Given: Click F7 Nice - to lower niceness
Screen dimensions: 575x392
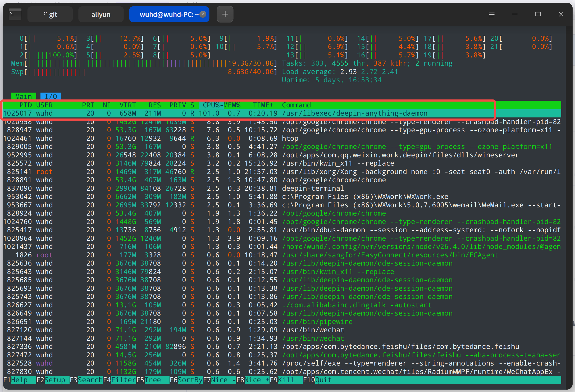Looking at the screenshot, I should [x=220, y=380].
